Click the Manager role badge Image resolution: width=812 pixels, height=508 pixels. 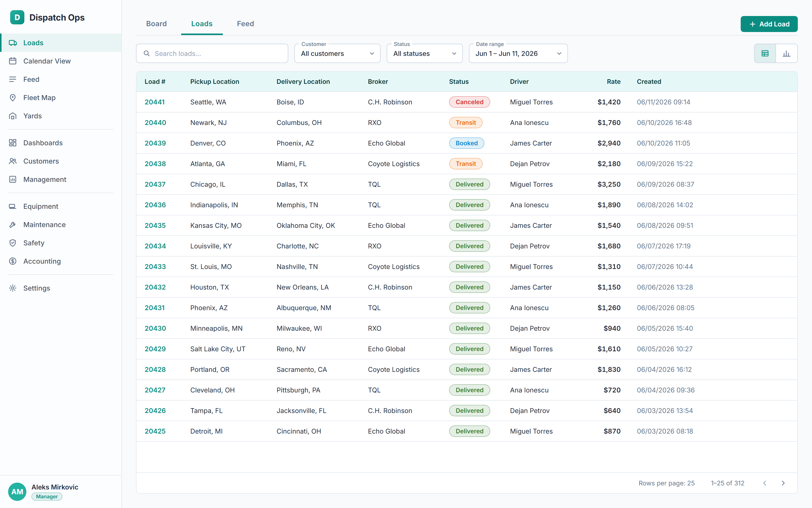[x=47, y=497]
